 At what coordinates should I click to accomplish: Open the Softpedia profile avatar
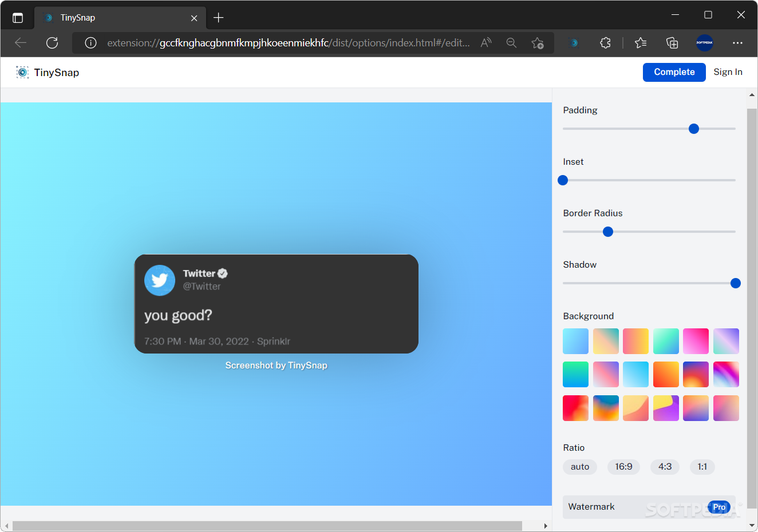coord(705,43)
